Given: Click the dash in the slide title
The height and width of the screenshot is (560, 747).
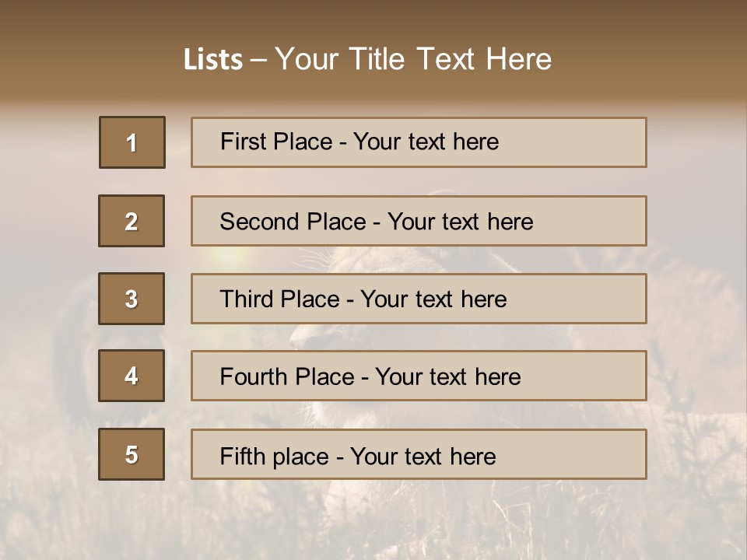Looking at the screenshot, I should point(258,60).
